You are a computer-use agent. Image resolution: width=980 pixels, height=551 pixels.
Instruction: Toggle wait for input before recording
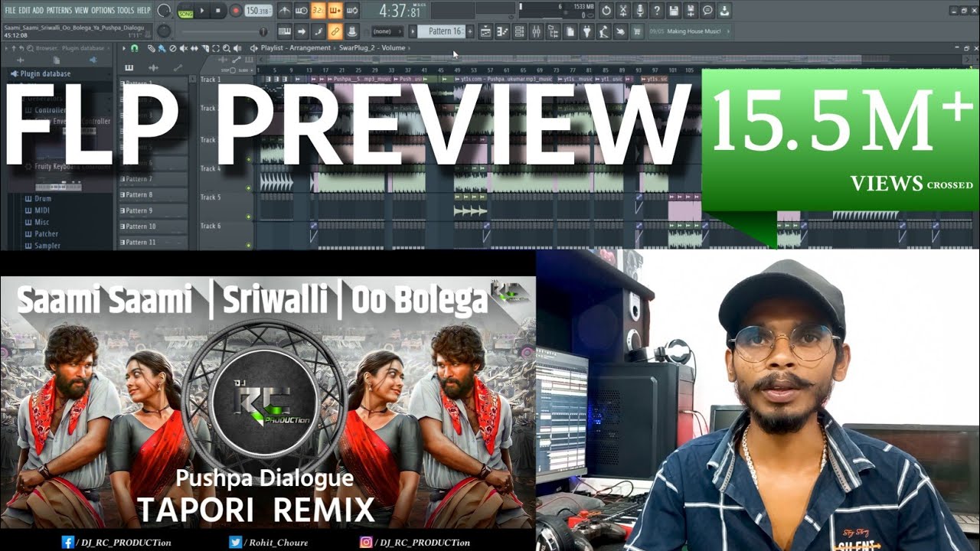pyautogui.click(x=301, y=11)
